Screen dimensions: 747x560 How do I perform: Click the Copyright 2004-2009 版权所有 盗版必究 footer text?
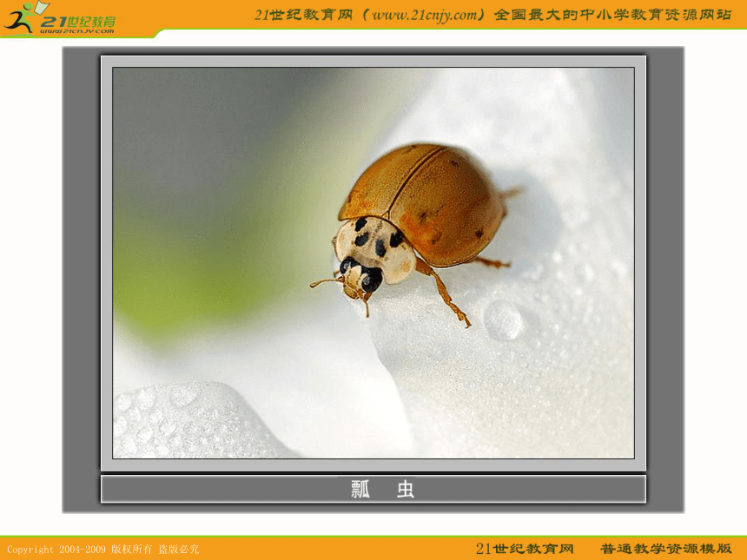[102, 550]
